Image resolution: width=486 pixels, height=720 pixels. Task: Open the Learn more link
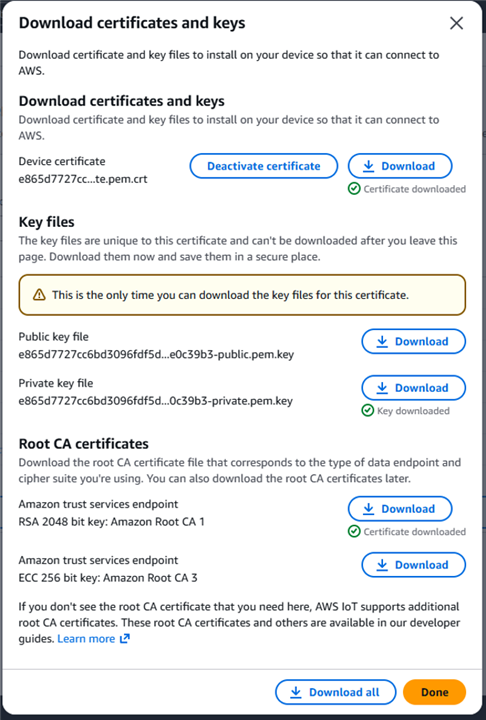point(86,639)
